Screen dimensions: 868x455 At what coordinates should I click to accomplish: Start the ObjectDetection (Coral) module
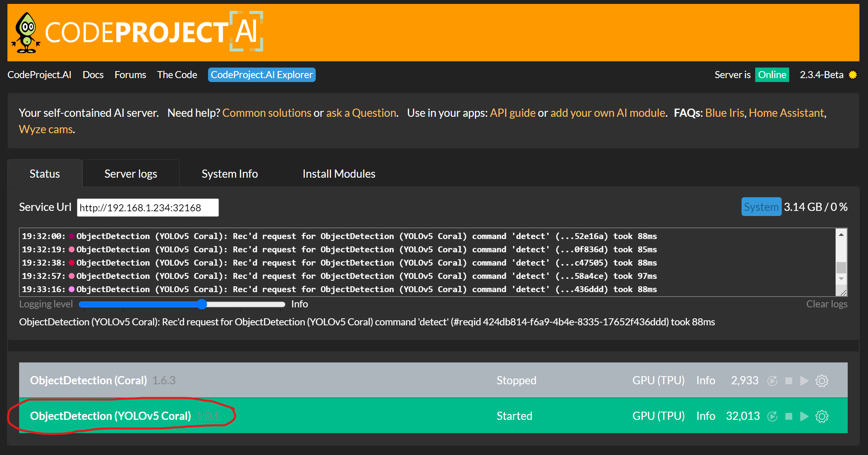pyautogui.click(x=804, y=381)
